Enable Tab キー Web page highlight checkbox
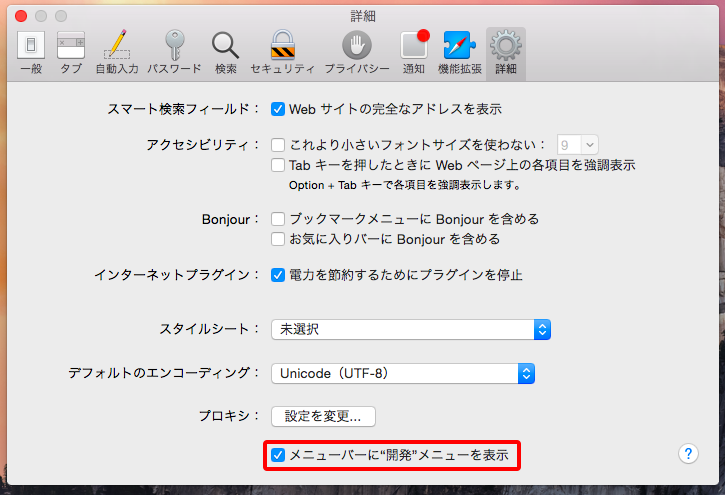This screenshot has height=495, width=725. (x=278, y=165)
